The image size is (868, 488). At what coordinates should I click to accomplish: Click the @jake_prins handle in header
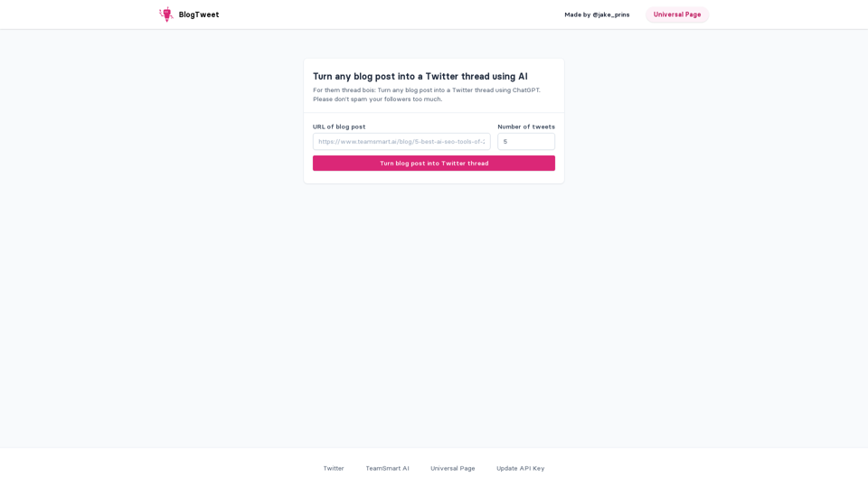pyautogui.click(x=611, y=14)
